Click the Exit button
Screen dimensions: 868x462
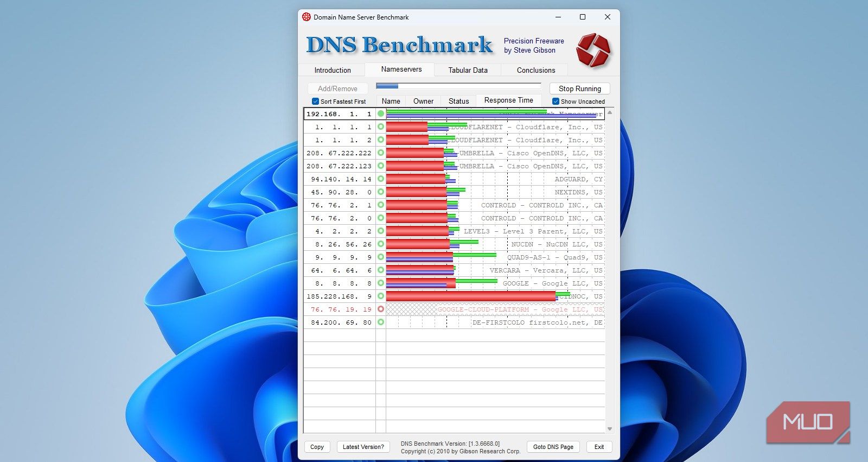tap(599, 447)
